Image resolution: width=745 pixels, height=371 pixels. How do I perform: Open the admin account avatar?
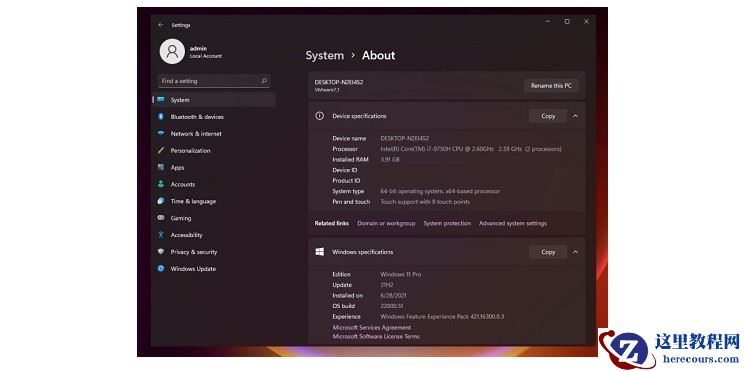(172, 51)
